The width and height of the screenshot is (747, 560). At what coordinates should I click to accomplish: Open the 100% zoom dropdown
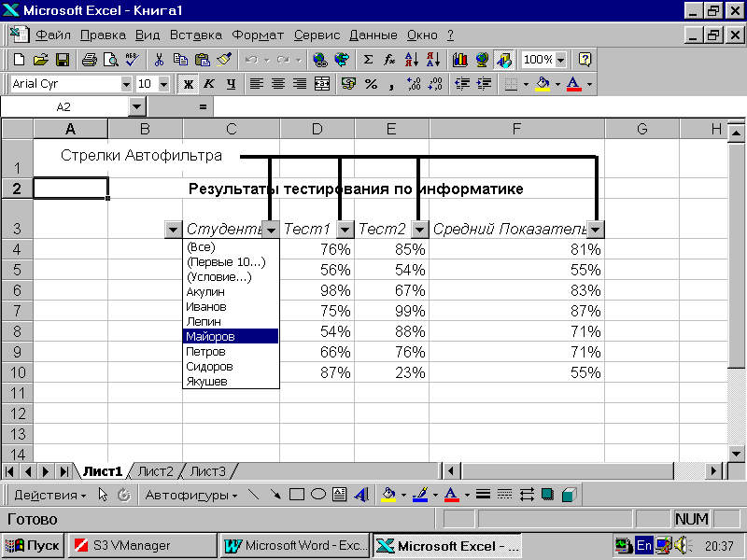(x=560, y=60)
